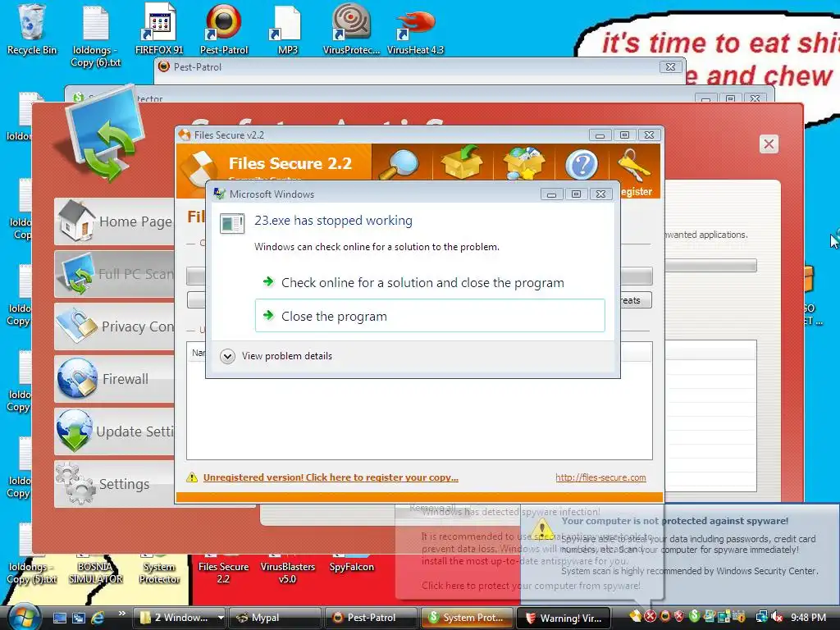840x630 pixels.
Task: Open BOSNIA SIMULATOR desktop icon
Action: [x=95, y=569]
